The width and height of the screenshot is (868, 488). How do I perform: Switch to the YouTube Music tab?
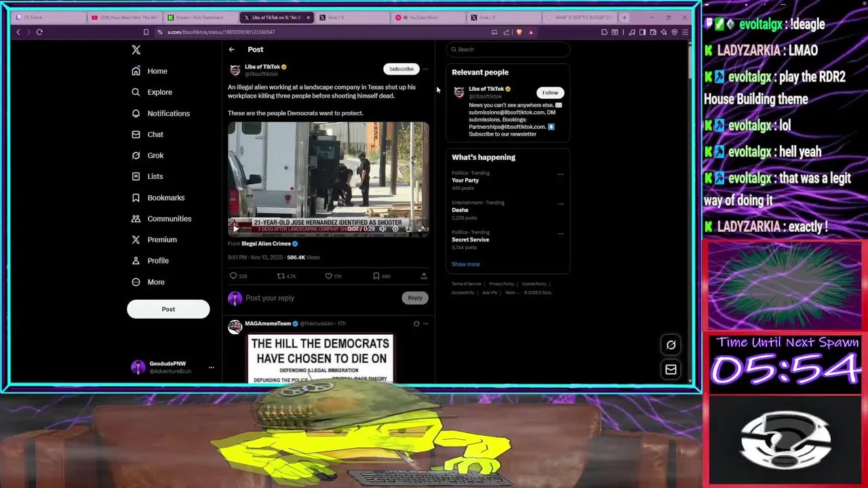427,18
